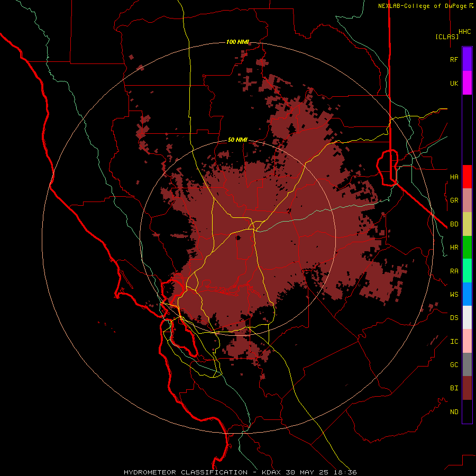
Task: Click the HHC product code text
Action: pos(465,32)
